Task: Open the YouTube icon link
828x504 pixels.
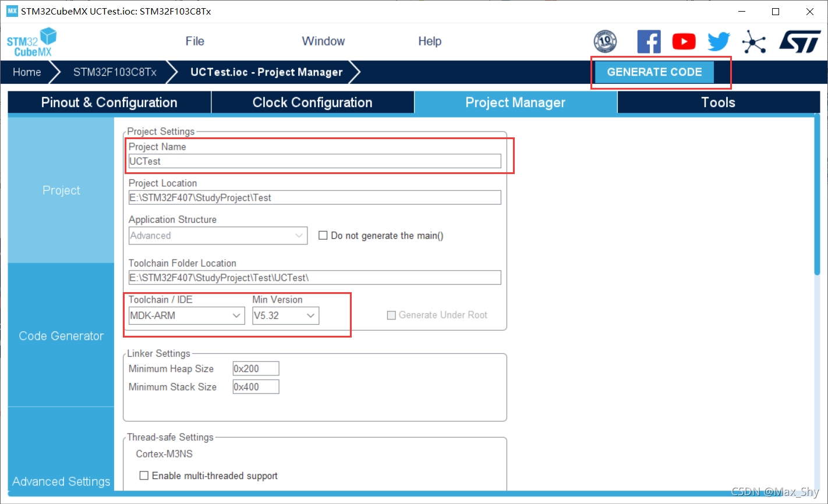Action: (684, 42)
